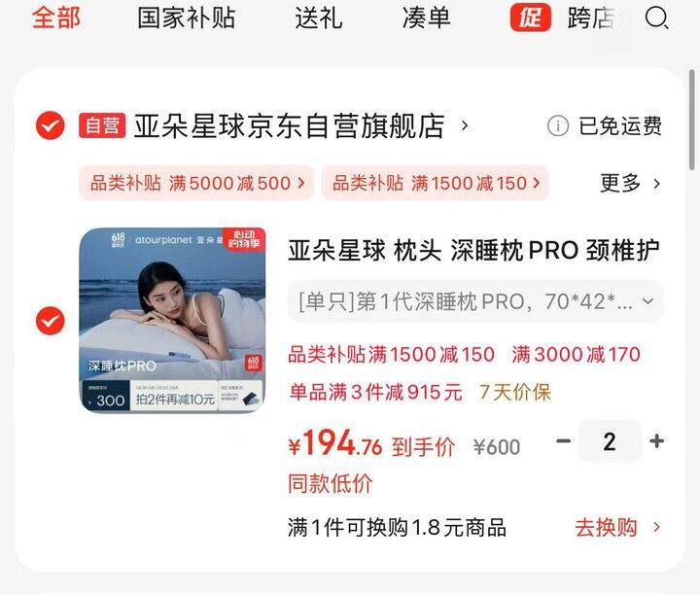Expand the product spec selector dropdown
700x595 pixels.
475,301
